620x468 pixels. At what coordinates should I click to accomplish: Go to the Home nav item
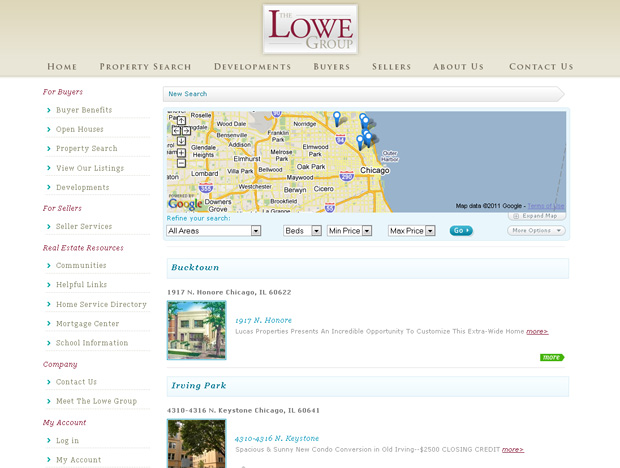62,66
